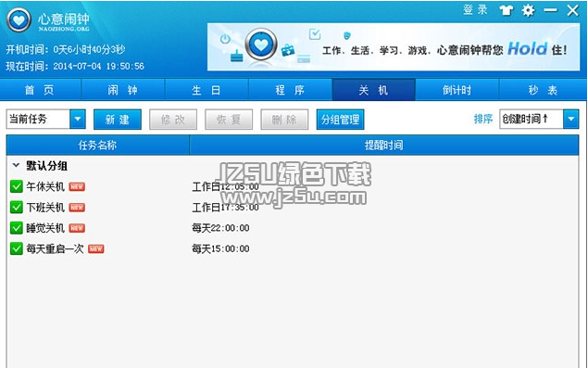Viewport: 588px width, 368px height.
Task: Click NEW badge beside 下班关机
Action: point(77,208)
